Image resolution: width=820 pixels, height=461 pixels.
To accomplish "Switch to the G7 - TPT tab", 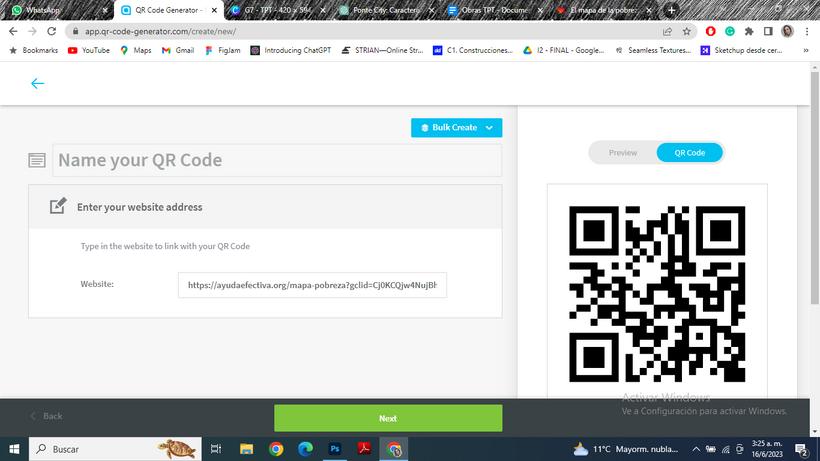I will click(279, 10).
